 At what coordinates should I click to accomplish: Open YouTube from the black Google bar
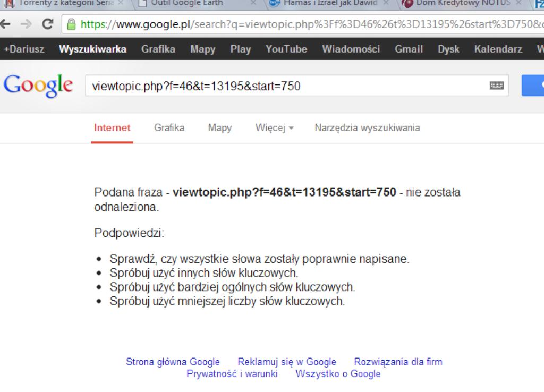pyautogui.click(x=286, y=49)
